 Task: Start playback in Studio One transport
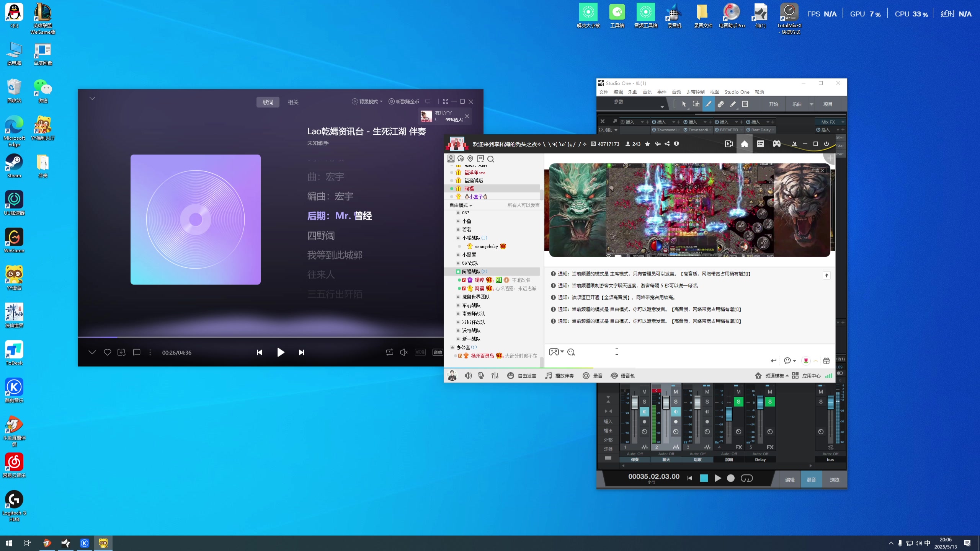click(718, 478)
